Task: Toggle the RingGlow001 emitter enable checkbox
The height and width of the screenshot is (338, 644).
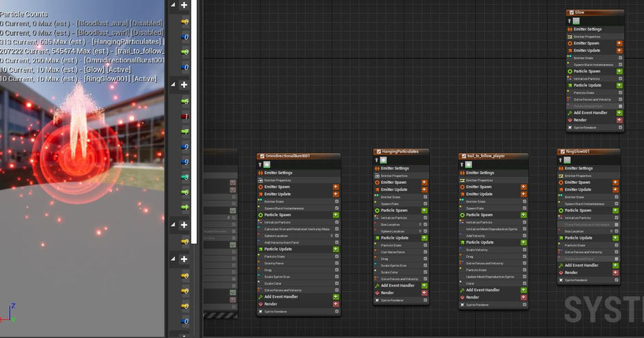Action: tap(563, 152)
